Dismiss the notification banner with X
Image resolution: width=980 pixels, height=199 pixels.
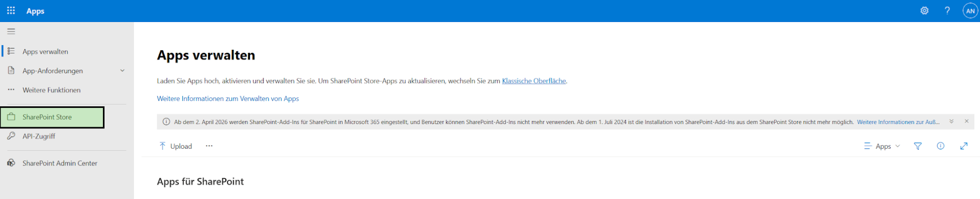966,121
